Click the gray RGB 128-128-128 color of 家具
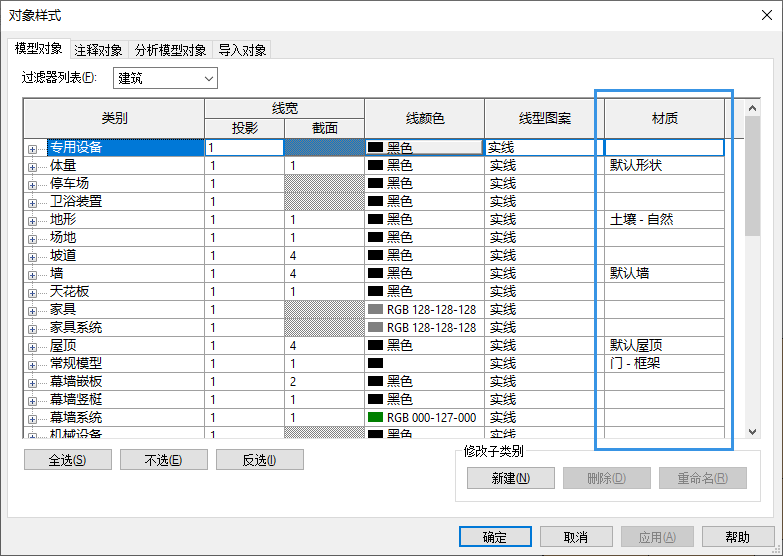Screen dimensions: 783x556 [x=424, y=309]
